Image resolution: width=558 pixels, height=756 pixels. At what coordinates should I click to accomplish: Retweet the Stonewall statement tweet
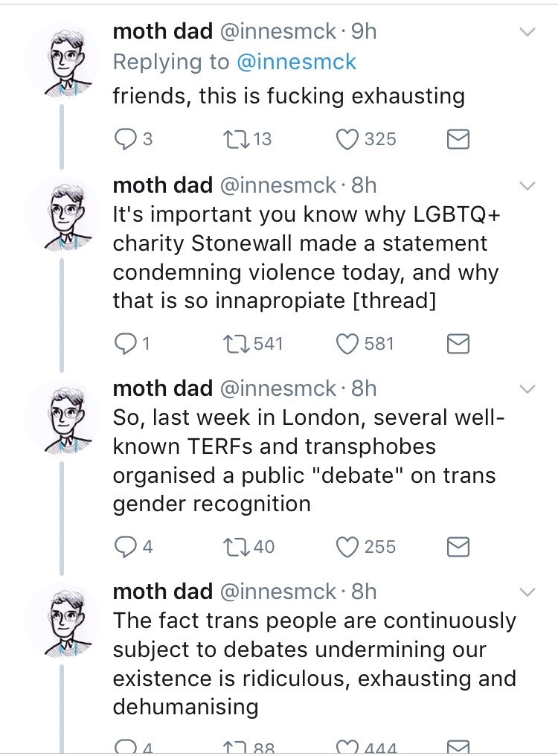click(234, 343)
